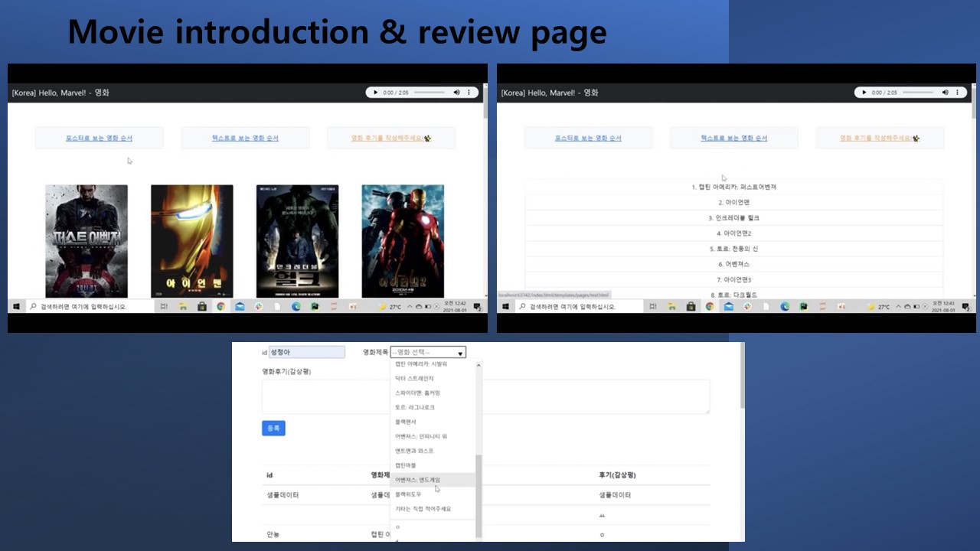Open notification center in right screenshot
The width and height of the screenshot is (980, 551).
coord(966,307)
